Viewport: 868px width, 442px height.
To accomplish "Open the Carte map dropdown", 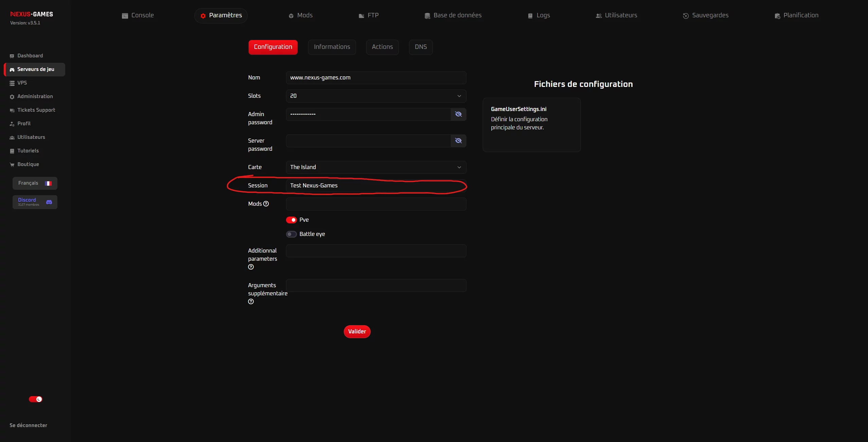I will pos(376,167).
